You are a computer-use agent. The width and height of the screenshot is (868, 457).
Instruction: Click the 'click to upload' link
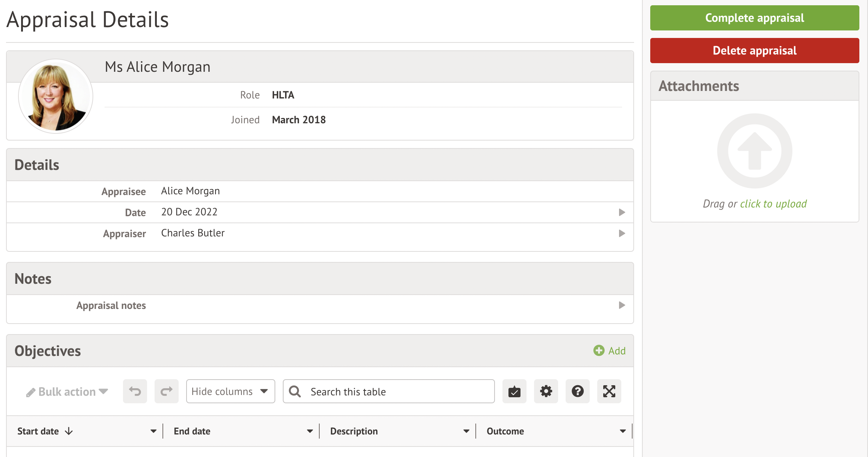pyautogui.click(x=773, y=204)
